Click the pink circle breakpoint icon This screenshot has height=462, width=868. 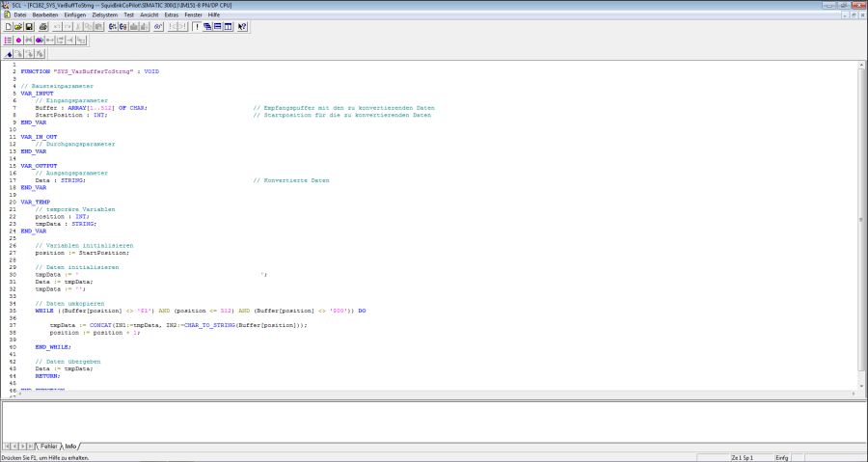coord(18,41)
